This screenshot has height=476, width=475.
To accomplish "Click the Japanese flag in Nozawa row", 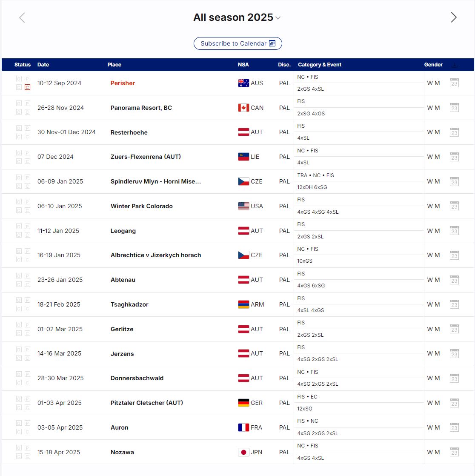I will click(x=243, y=452).
